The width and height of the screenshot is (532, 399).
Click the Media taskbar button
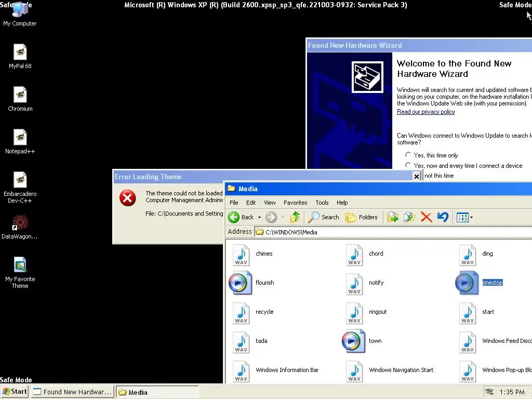click(157, 392)
